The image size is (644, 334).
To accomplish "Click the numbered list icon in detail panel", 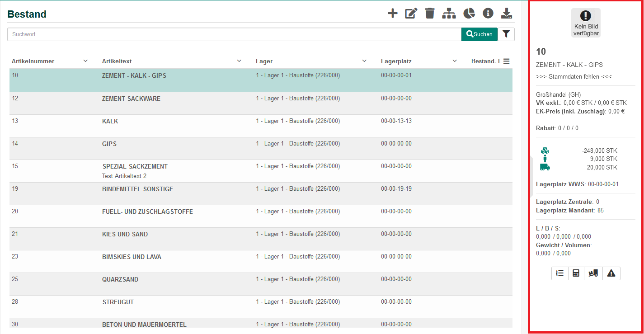I will pos(560,273).
